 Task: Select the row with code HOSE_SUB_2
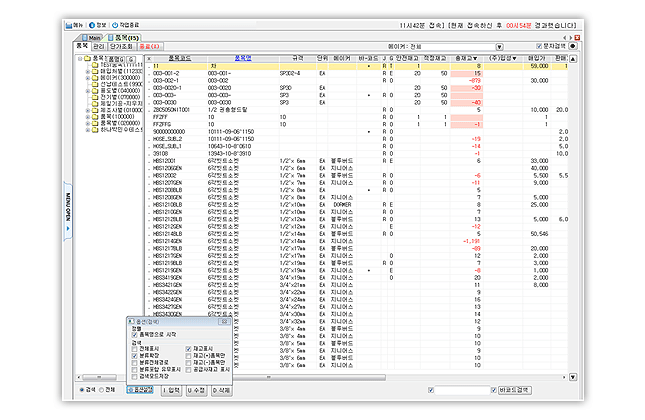tap(357, 139)
